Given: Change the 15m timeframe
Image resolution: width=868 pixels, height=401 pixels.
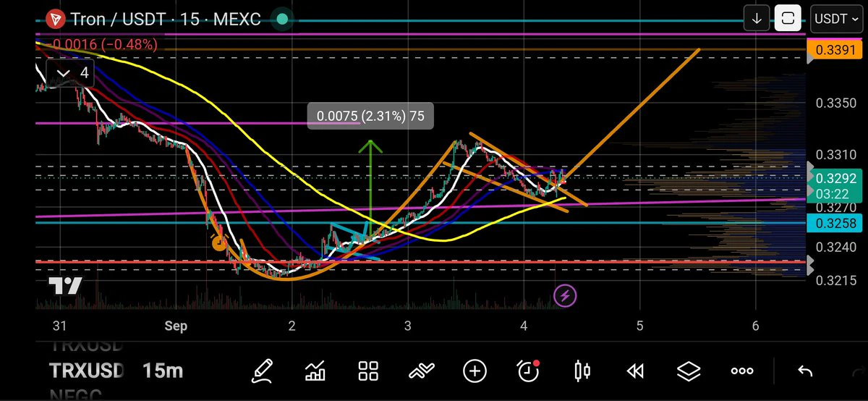Looking at the screenshot, I should [x=163, y=371].
